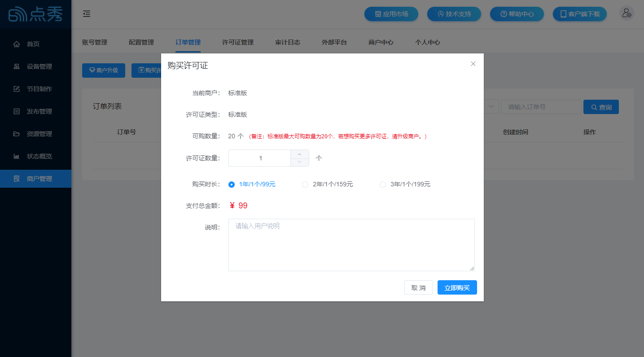
Task: Switch to the 个人中心 tab
Action: point(428,42)
